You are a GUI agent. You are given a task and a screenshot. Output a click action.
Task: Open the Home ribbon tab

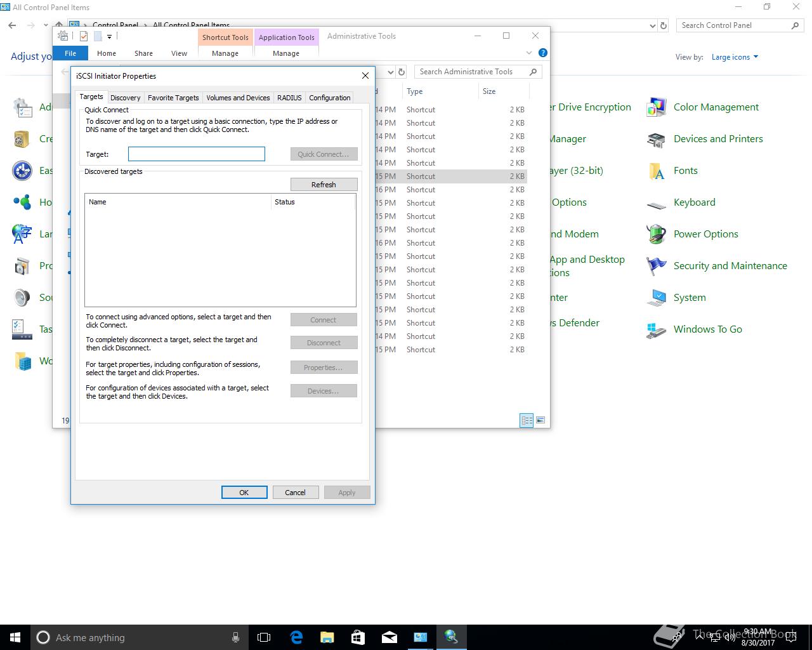tap(107, 53)
